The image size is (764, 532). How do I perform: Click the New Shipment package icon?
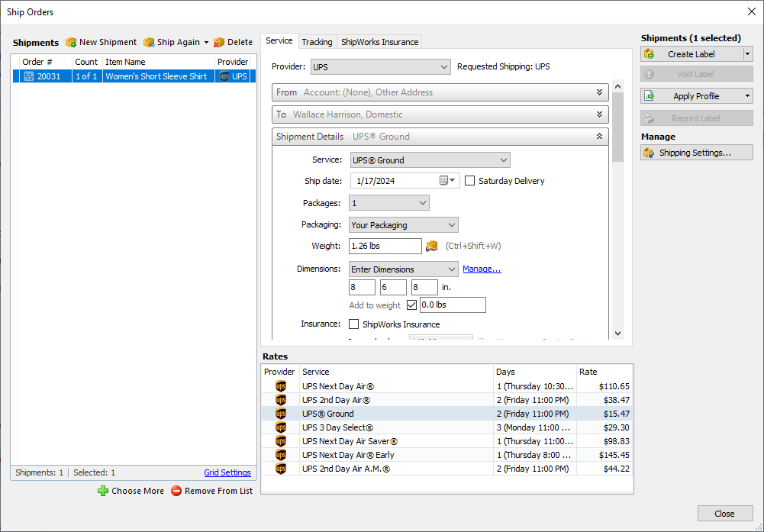(71, 43)
